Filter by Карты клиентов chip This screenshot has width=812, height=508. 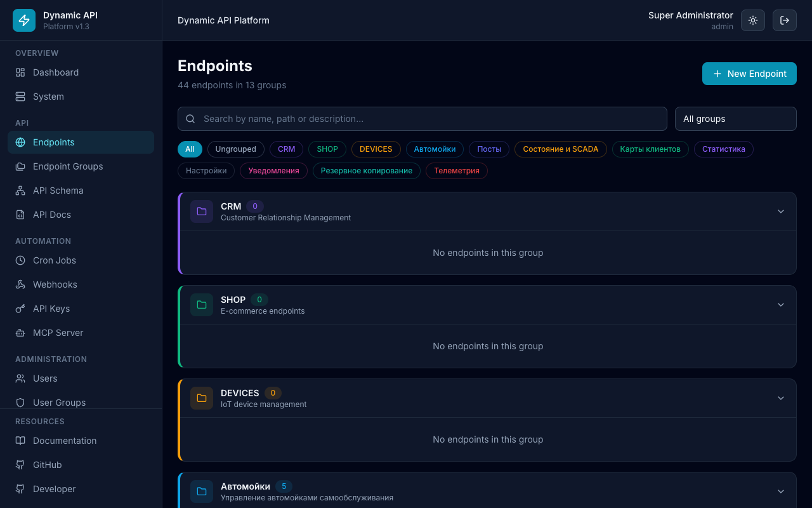click(650, 149)
